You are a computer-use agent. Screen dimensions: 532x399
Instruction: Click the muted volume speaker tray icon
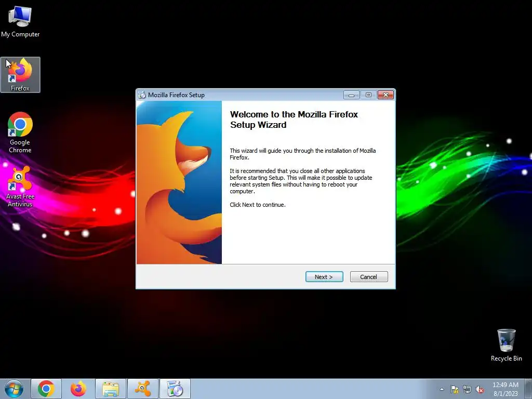point(480,389)
